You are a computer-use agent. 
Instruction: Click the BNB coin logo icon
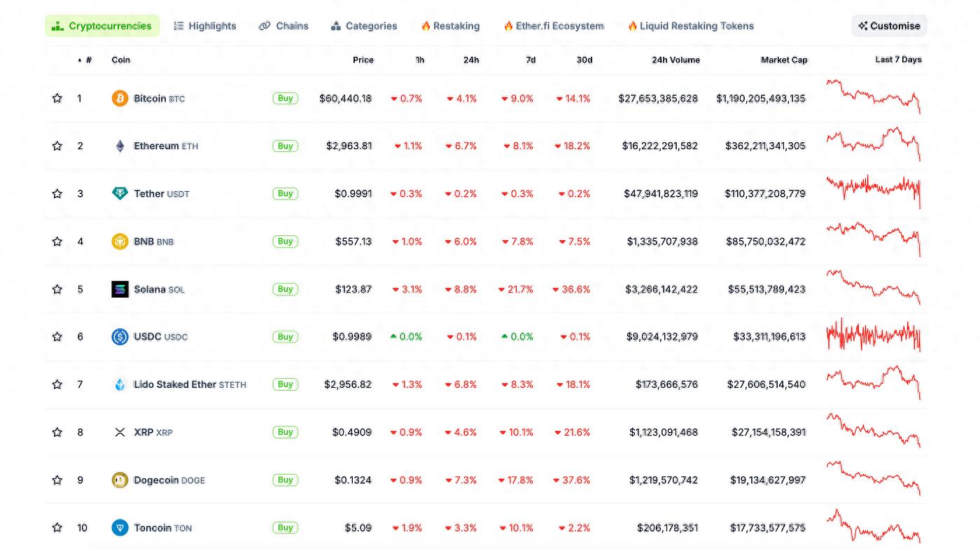pos(120,242)
